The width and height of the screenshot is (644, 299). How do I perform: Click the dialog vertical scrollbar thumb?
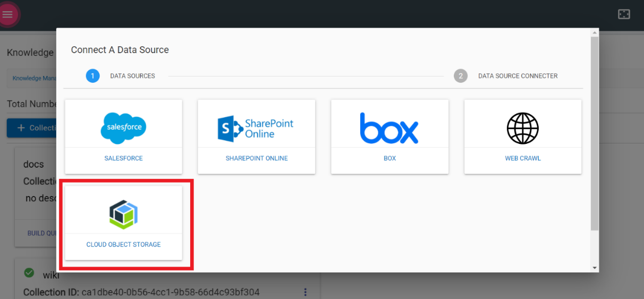[595, 133]
